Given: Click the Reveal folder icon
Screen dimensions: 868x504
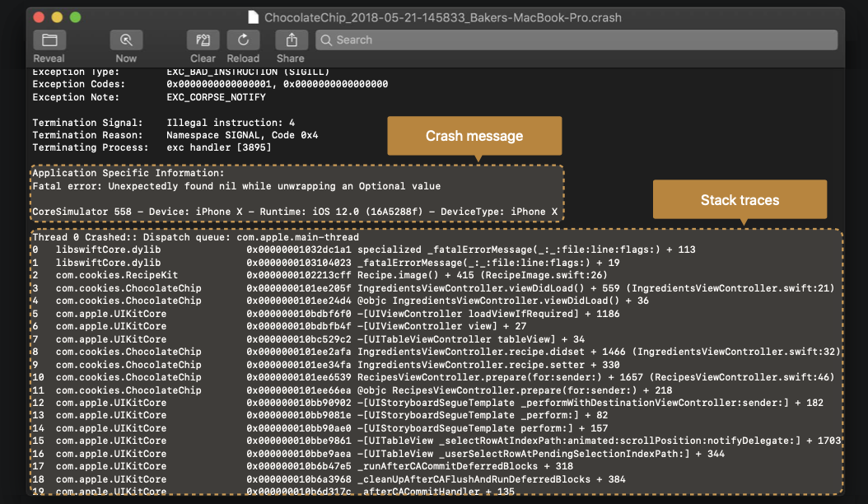Looking at the screenshot, I should (49, 40).
